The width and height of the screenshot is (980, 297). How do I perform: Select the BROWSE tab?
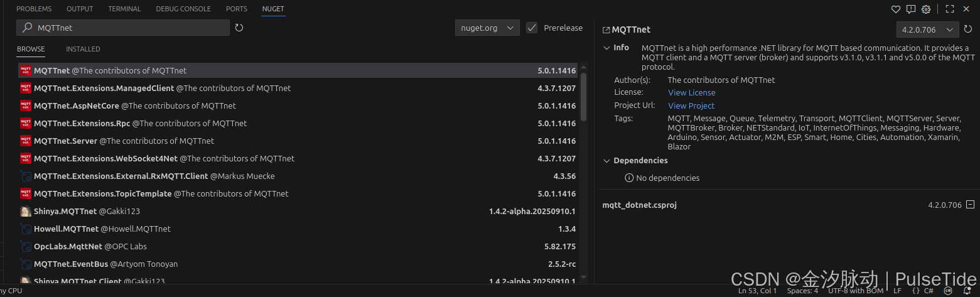[x=31, y=49]
